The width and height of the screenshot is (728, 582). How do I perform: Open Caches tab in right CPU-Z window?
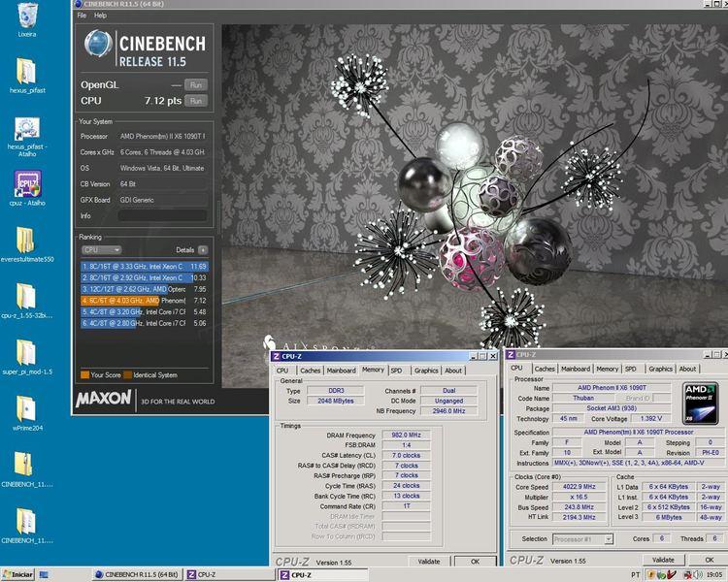pyautogui.click(x=545, y=369)
